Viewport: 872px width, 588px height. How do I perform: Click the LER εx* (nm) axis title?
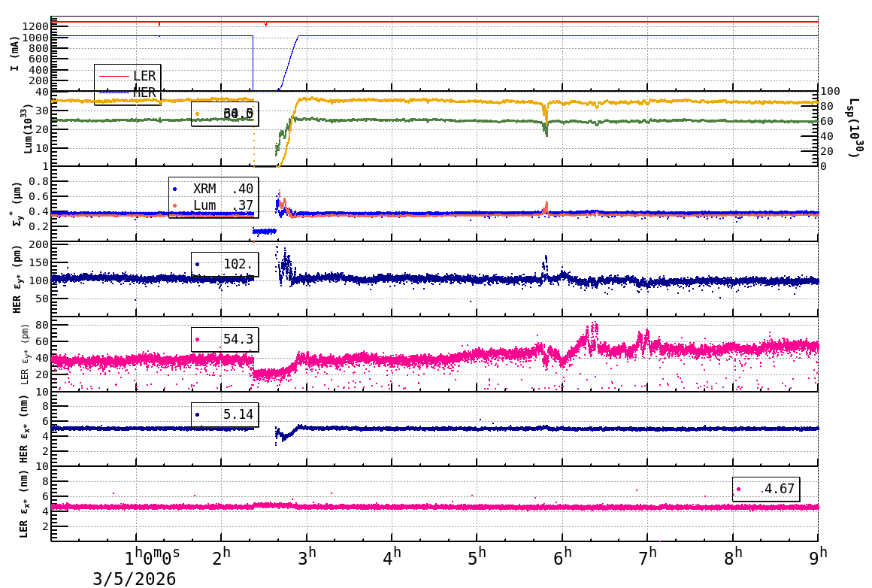pyautogui.click(x=23, y=504)
